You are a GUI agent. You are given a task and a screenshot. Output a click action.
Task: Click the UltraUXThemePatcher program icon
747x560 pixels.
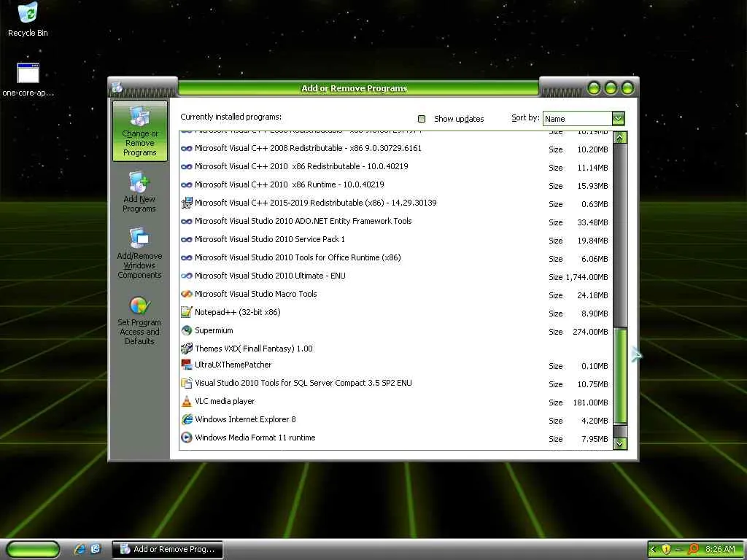tap(186, 365)
